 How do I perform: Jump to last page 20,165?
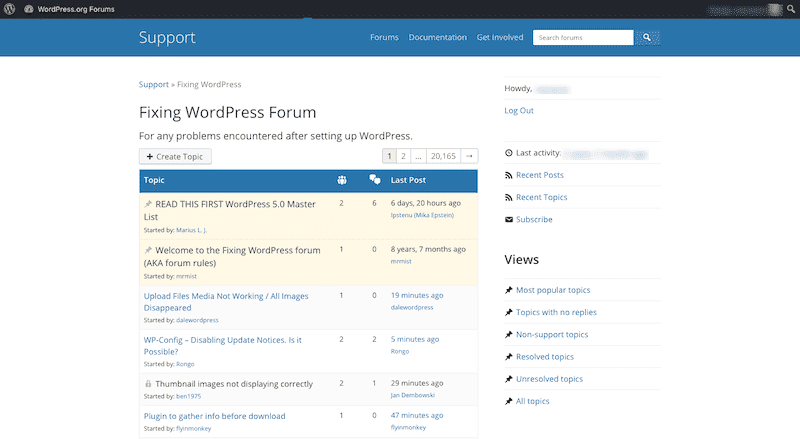442,156
